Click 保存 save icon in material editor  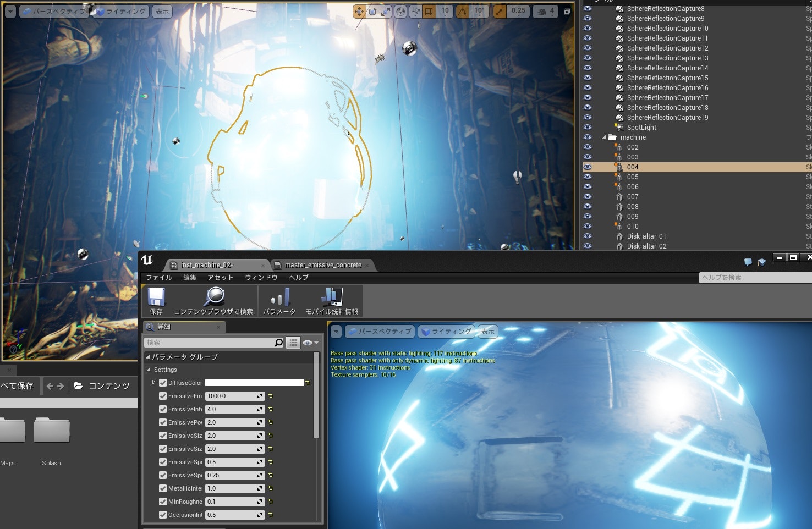click(156, 301)
